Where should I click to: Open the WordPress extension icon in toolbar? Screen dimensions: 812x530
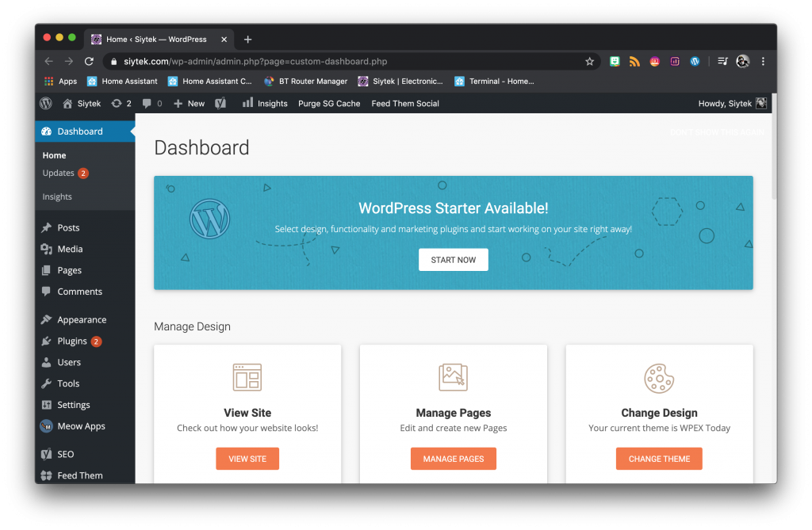coord(695,62)
